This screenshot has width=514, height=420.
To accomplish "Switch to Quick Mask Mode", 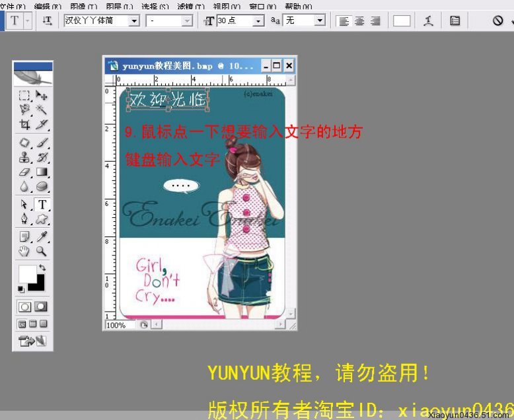I will [41, 307].
